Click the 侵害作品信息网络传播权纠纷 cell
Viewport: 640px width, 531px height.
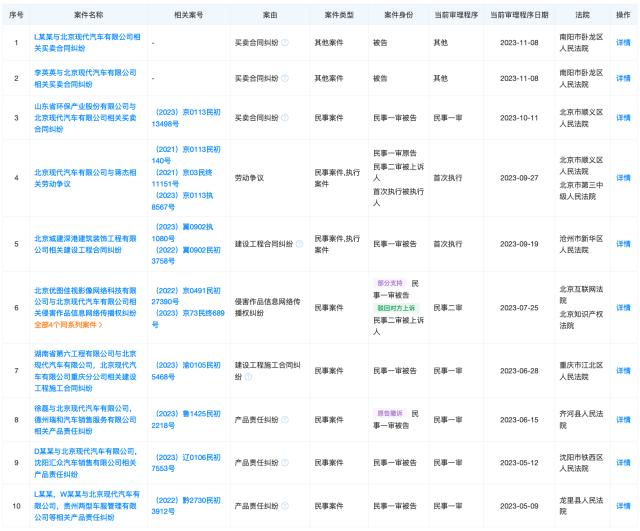tap(267, 307)
